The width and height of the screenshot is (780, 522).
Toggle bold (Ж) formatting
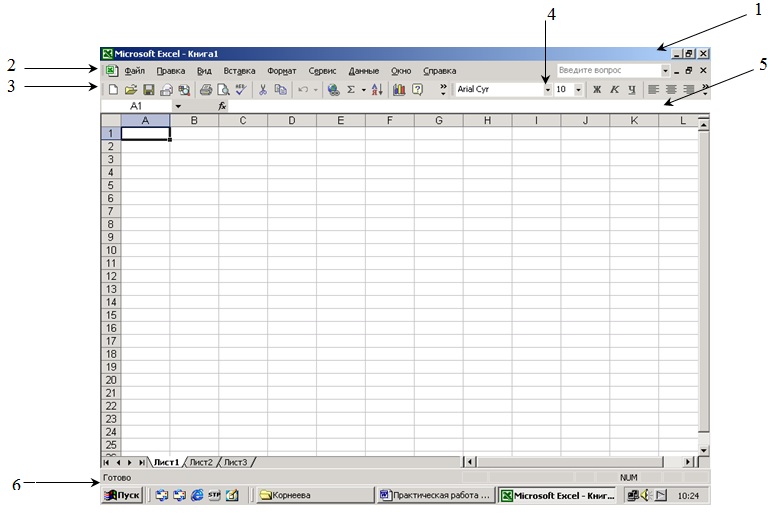coord(597,90)
